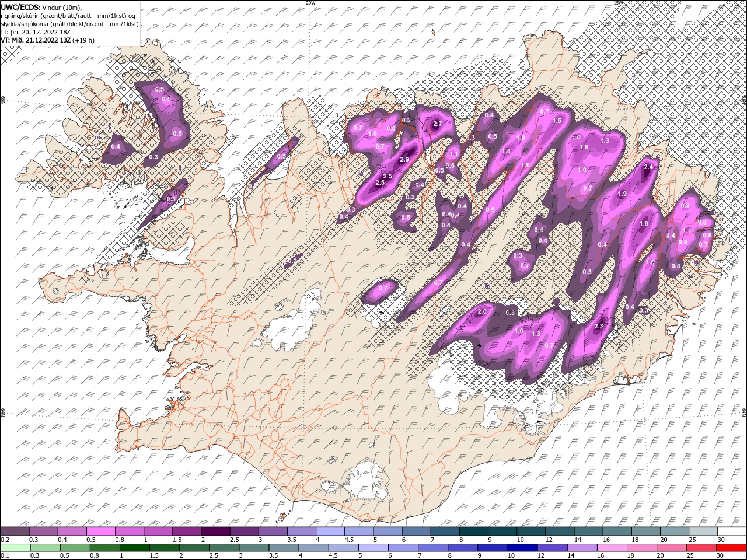747x560 pixels.
Task: Click the 15W longitude label
Action: pyautogui.click(x=618, y=3)
